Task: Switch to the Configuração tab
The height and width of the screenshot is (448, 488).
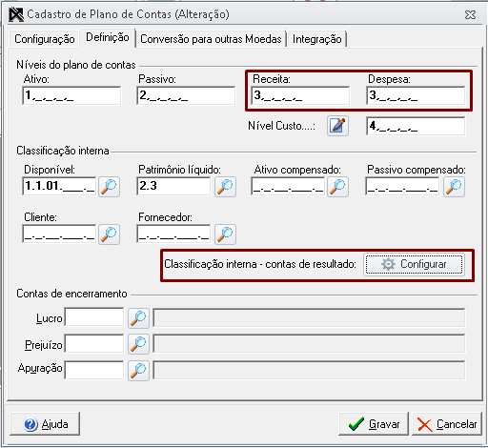Action: pyautogui.click(x=45, y=39)
